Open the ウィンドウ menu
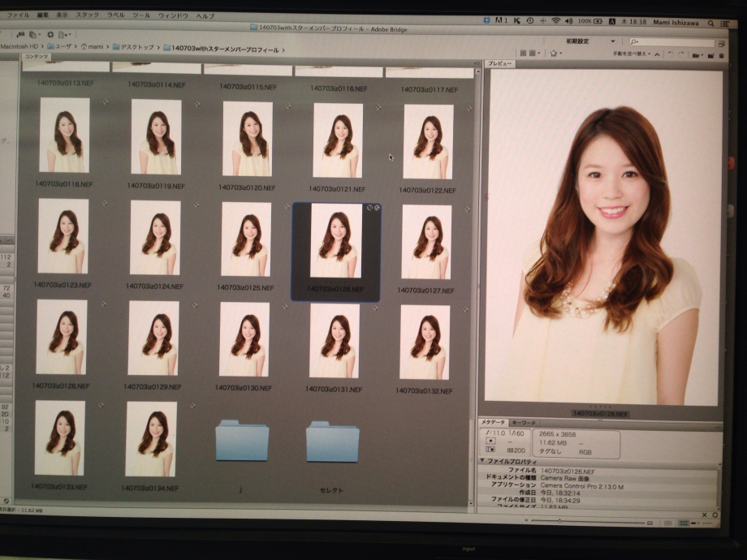The image size is (747, 560). [174, 15]
